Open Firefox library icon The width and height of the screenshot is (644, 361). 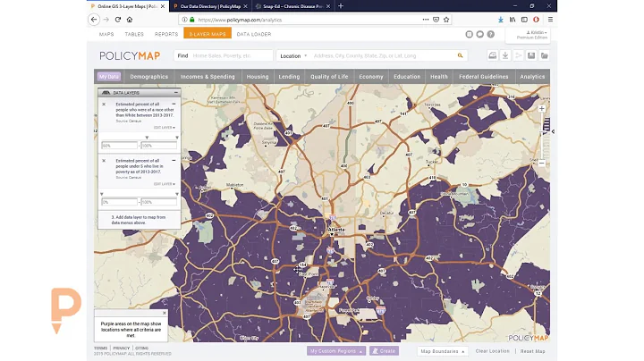click(513, 20)
